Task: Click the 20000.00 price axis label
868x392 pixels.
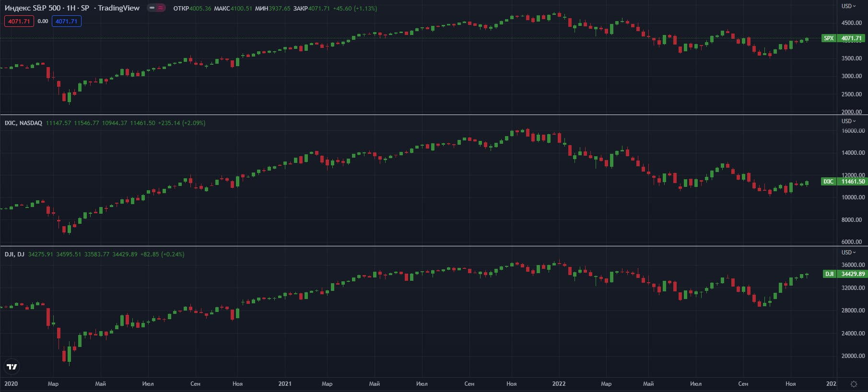Action: pyautogui.click(x=853, y=356)
